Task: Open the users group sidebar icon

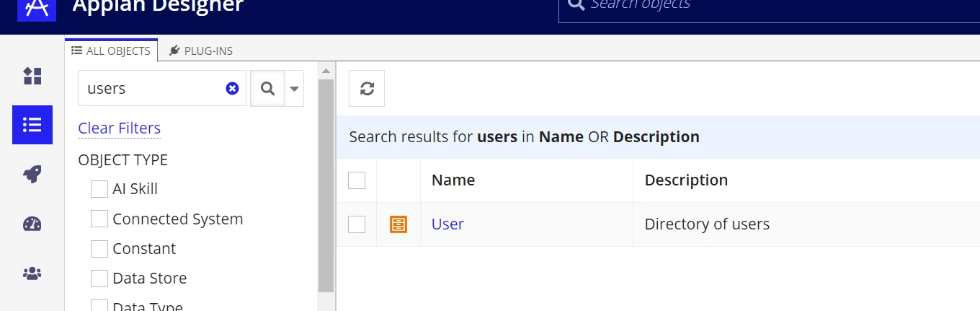Action: [x=32, y=273]
